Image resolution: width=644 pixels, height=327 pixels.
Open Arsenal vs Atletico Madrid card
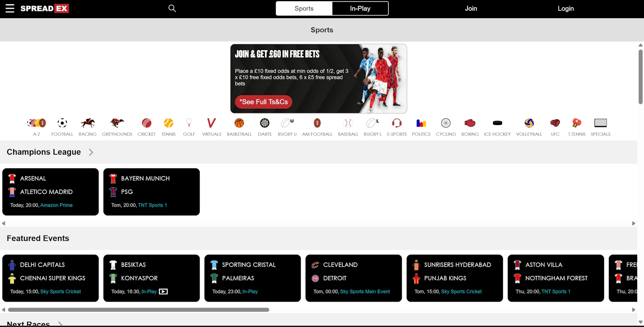coord(50,192)
